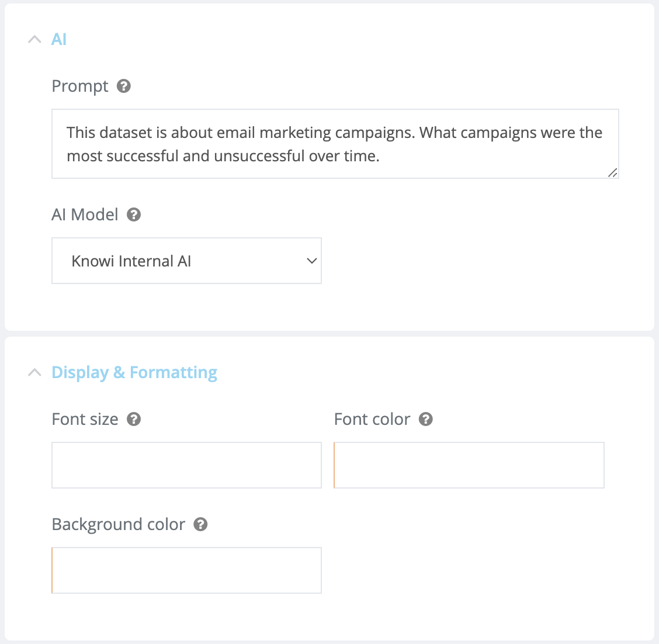Click the AI section heading

[x=59, y=40]
